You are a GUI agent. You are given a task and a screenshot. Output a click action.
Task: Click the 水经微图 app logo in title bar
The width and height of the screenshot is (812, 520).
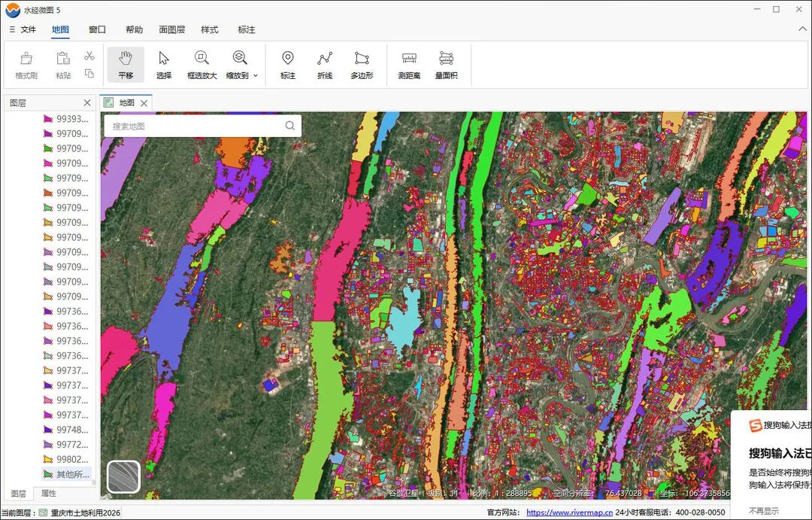(x=13, y=10)
